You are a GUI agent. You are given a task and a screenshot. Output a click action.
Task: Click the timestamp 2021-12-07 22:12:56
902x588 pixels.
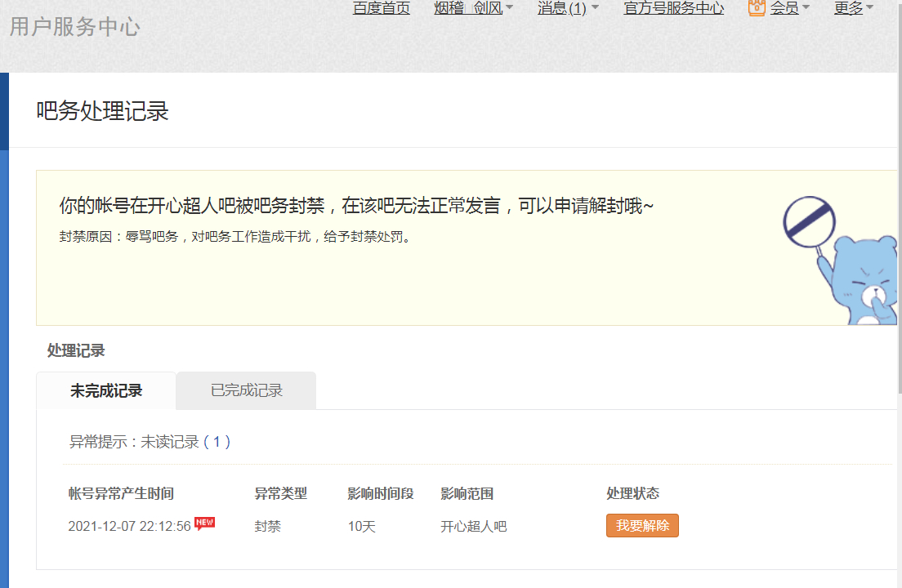tap(129, 526)
